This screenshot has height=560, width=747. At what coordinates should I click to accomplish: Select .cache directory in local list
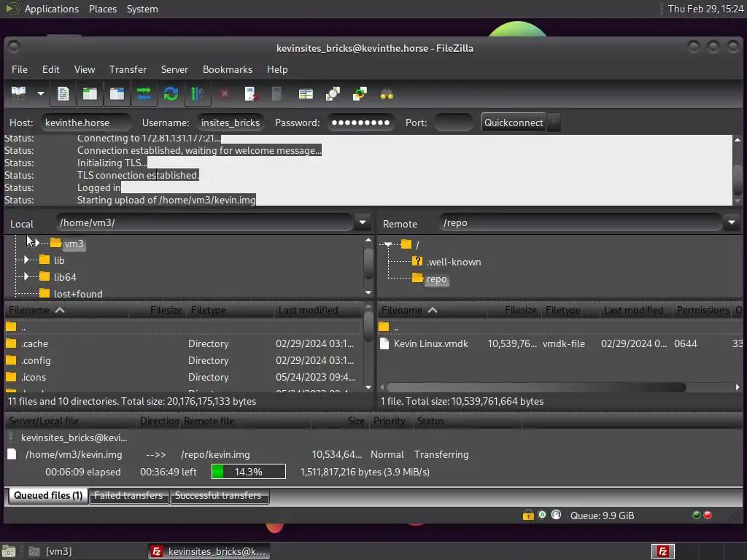[x=183, y=344]
